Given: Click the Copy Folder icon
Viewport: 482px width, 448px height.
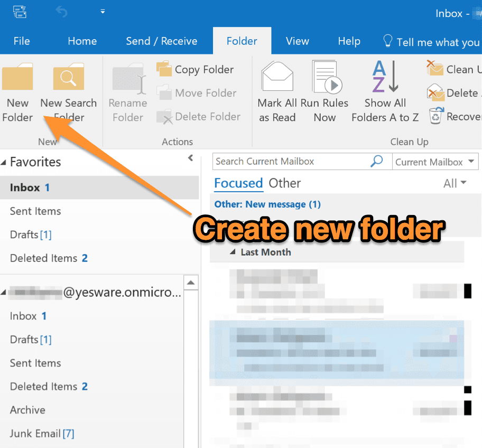Looking at the screenshot, I should pyautogui.click(x=164, y=69).
